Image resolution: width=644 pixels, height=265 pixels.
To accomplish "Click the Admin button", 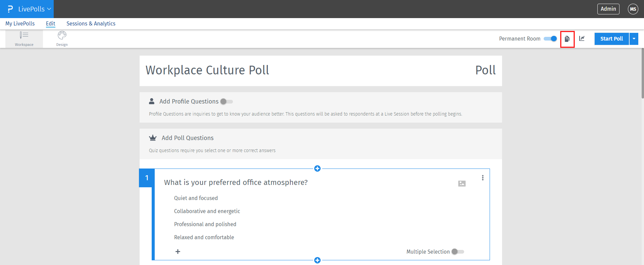I will tap(608, 9).
